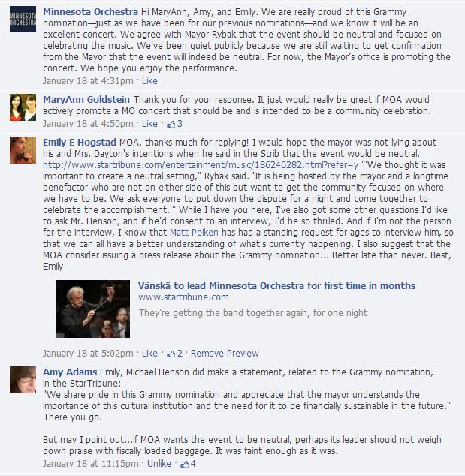Viewport: 465px width, 476px height.
Task: Open the startribune.com article URL link
Action: click(201, 165)
